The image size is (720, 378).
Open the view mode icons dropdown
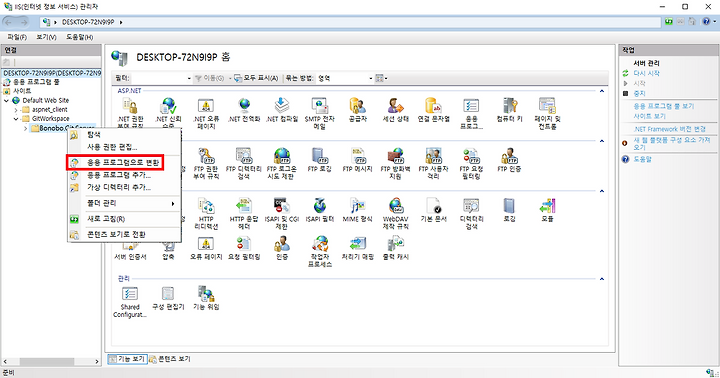pos(382,79)
